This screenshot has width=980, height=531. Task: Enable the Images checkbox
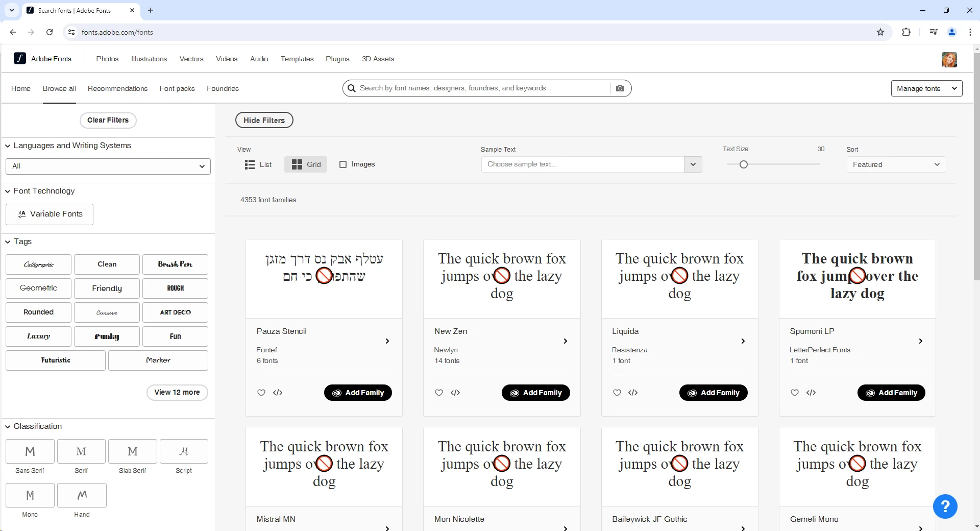coord(343,164)
